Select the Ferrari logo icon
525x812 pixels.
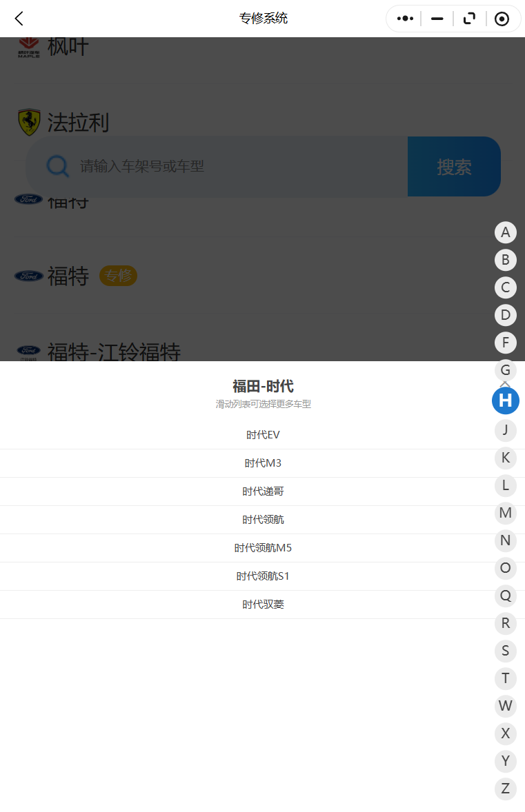pos(29,122)
